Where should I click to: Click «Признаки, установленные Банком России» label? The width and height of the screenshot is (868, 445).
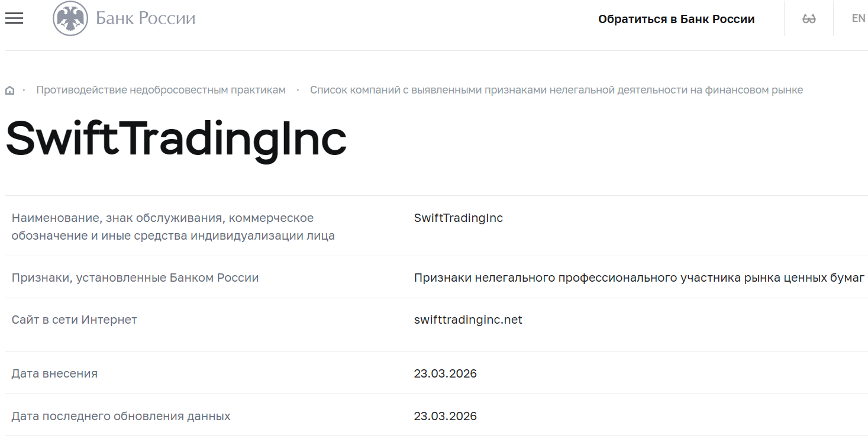click(135, 277)
